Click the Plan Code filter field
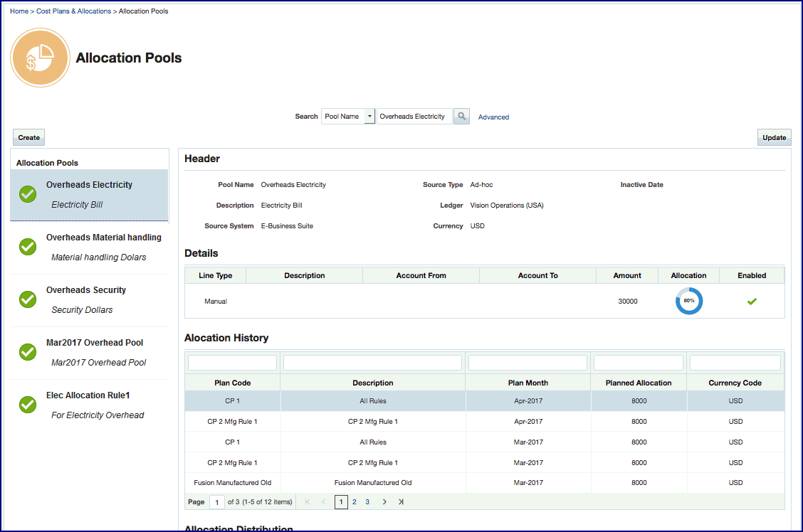Image resolution: width=803 pixels, height=532 pixels. 233,363
